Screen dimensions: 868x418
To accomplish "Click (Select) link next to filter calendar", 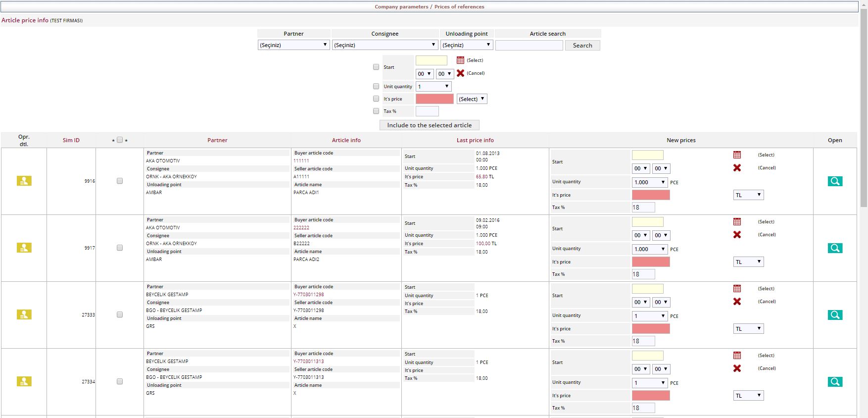I will tap(475, 60).
